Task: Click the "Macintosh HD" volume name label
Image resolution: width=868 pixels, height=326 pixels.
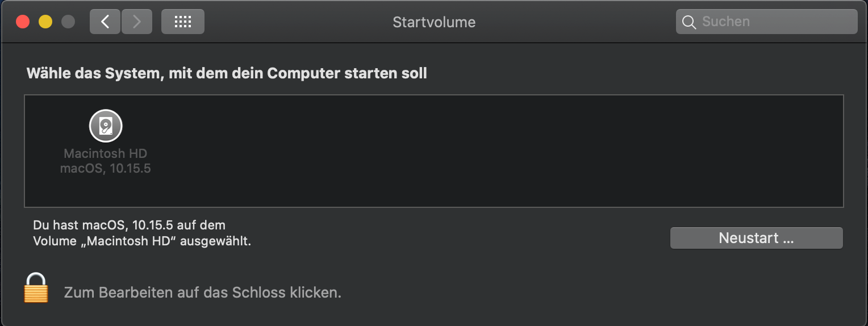Action: (106, 154)
